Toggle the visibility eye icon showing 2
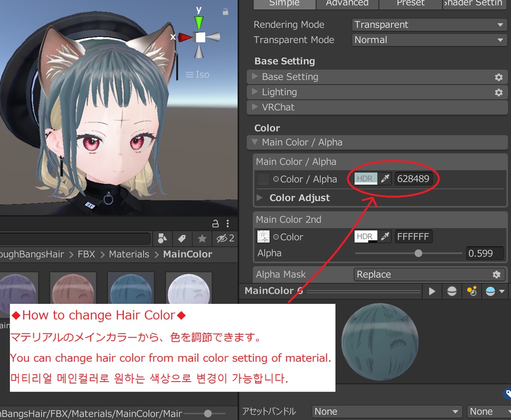Screen dimensions: 511x420 (224, 238)
